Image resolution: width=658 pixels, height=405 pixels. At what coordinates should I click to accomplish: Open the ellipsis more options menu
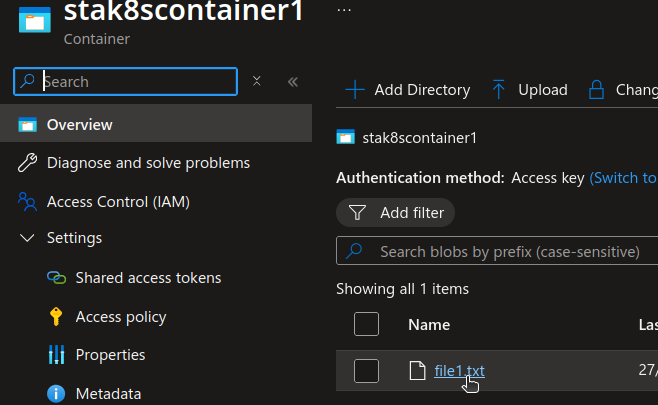[x=344, y=10]
